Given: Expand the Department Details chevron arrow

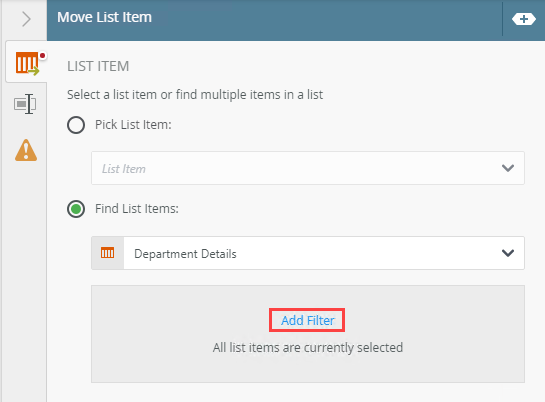Looking at the screenshot, I should click(508, 253).
